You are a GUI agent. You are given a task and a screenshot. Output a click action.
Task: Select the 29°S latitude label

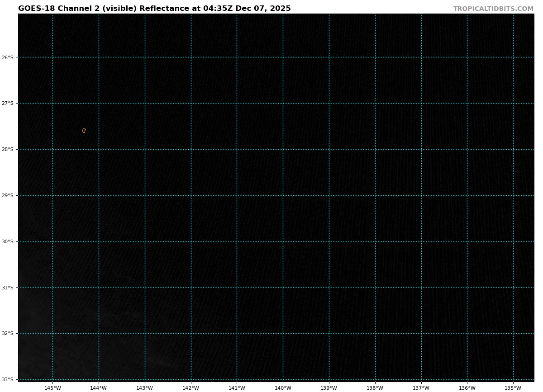8,196
